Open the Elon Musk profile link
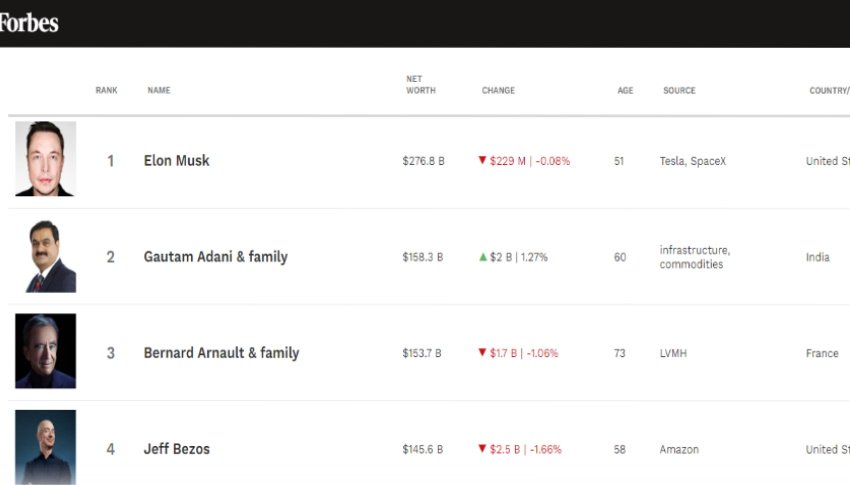This screenshot has width=850, height=485. tap(177, 160)
